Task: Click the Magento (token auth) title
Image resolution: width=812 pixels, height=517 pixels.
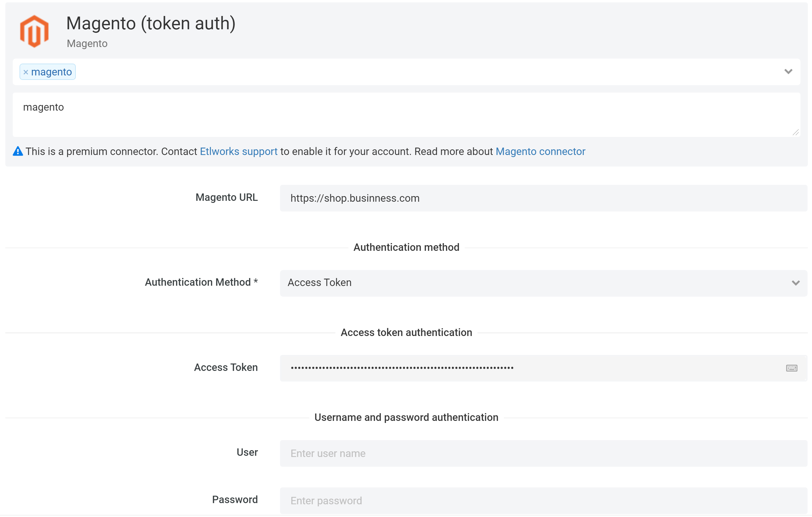Action: pos(151,23)
